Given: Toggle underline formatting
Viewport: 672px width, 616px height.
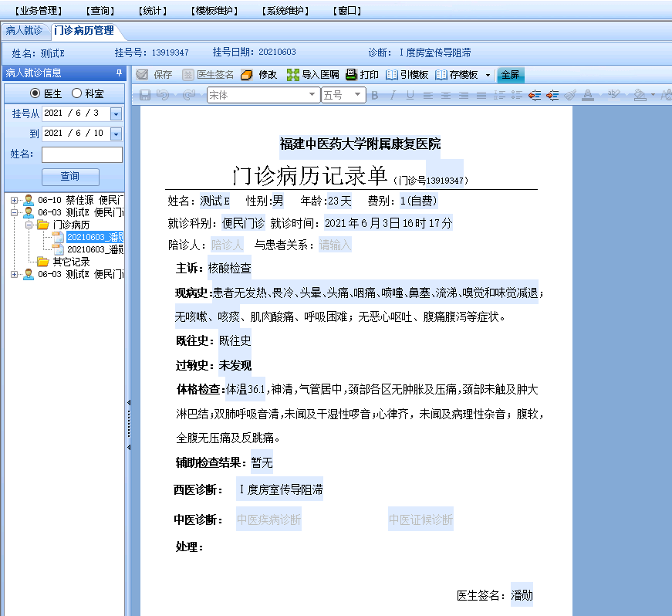Looking at the screenshot, I should (410, 95).
